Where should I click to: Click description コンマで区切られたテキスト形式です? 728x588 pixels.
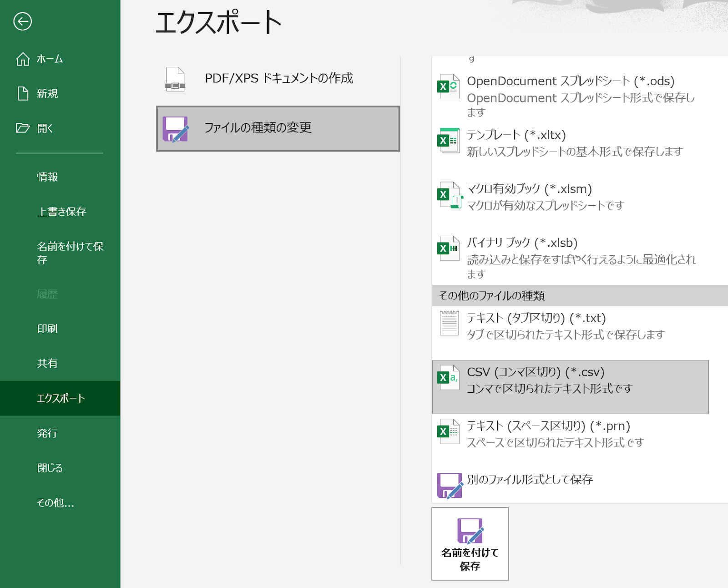tap(550, 389)
